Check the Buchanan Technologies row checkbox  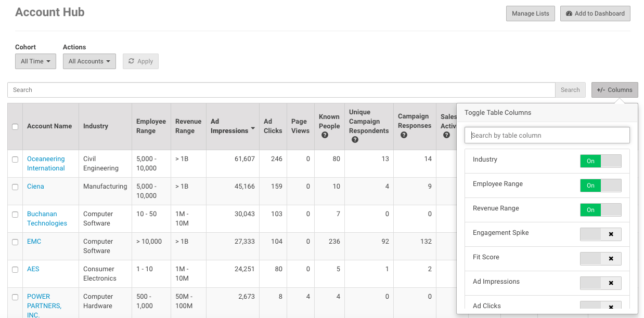15,215
